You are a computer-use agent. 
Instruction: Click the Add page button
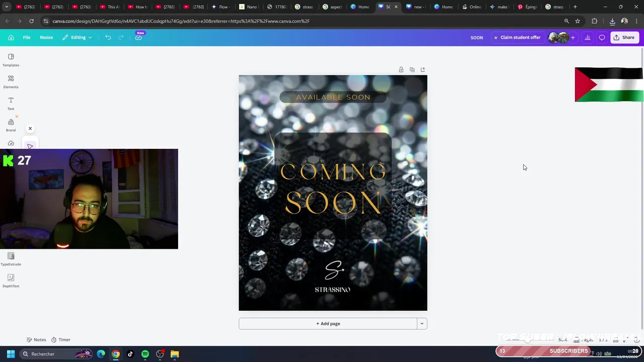click(328, 324)
